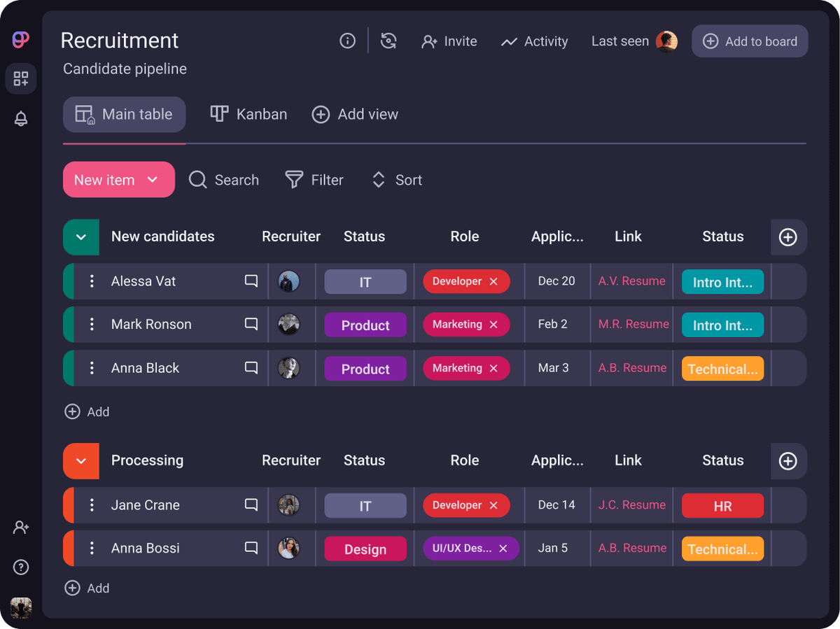Viewport: 840px width, 629px height.
Task: Open the New item dropdown
Action: point(153,180)
